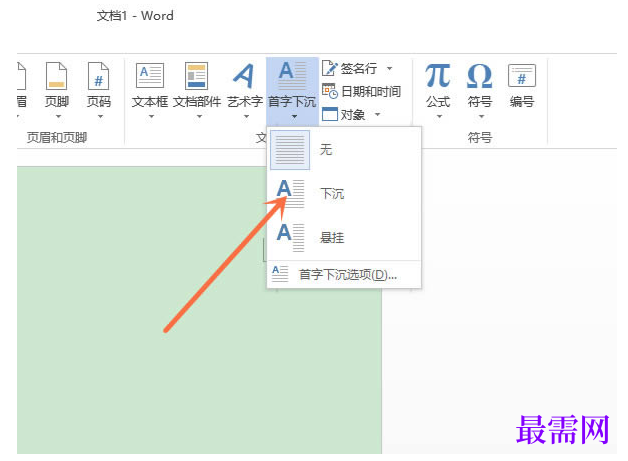Click the 页眉和页脚 group label
628x461 pixels.
click(57, 137)
